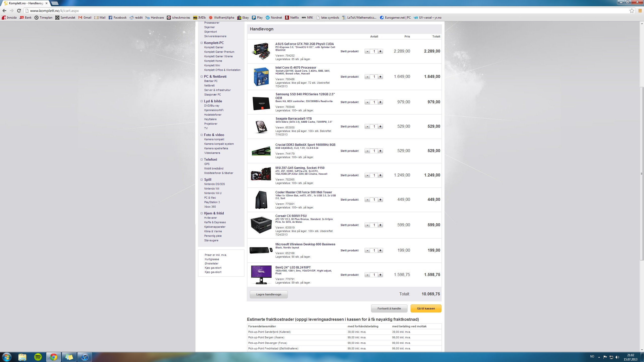Open the Wolfram|Alpha bookmark

[222, 18]
